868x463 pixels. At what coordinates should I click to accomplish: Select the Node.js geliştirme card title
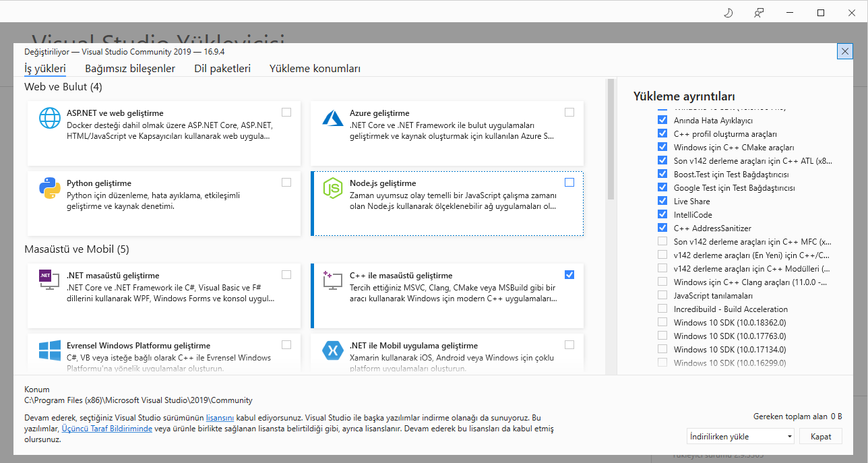coord(383,183)
